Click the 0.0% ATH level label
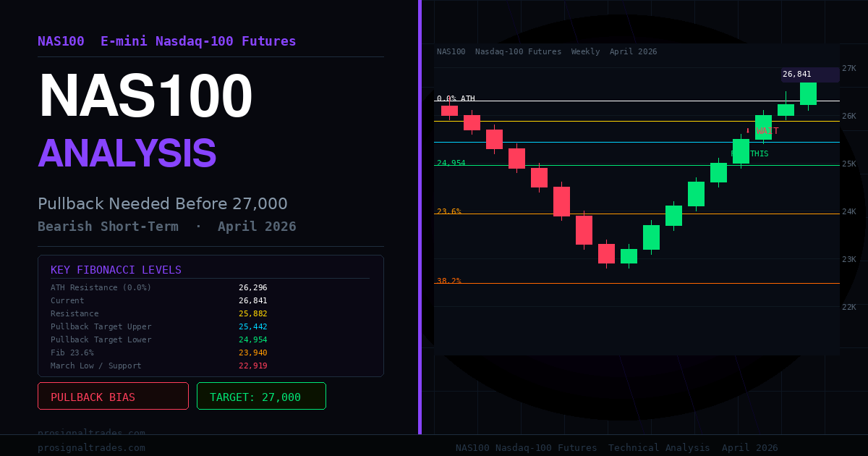 [456, 98]
